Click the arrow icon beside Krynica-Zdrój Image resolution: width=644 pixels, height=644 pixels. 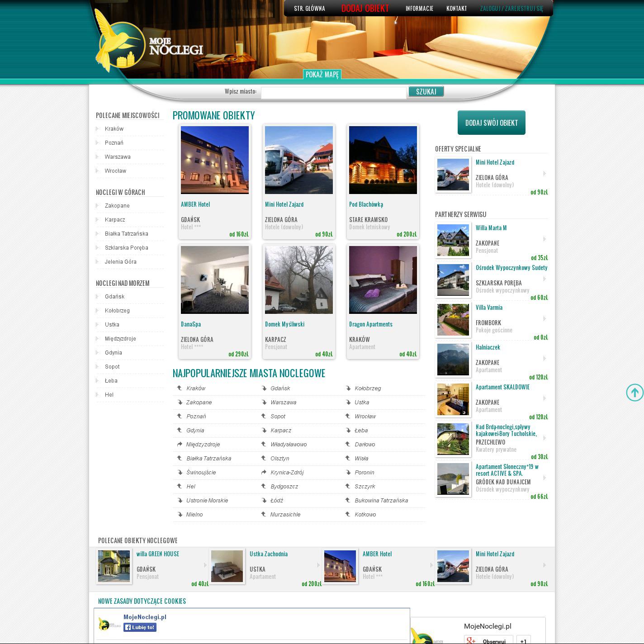click(x=264, y=472)
